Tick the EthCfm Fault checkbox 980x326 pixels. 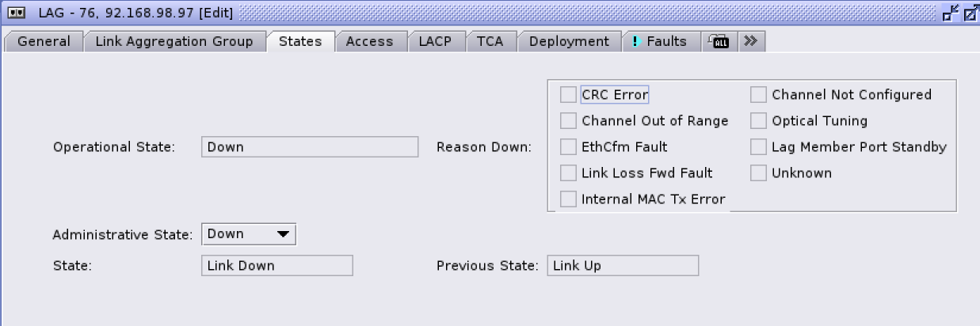click(x=568, y=147)
